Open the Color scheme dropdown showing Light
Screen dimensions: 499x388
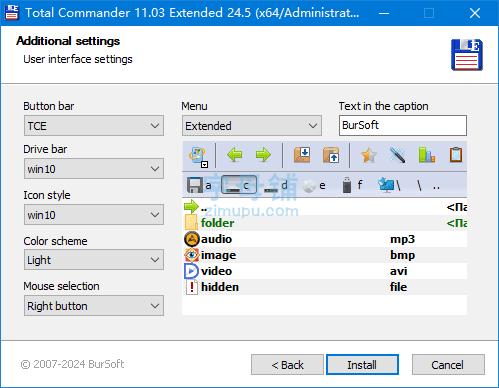click(94, 260)
